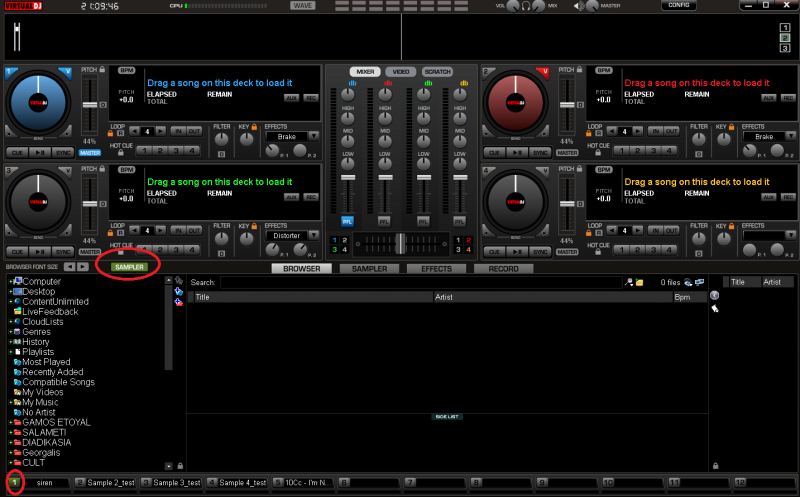Expand the Playlists folder
Screen dimensions: 800x497
point(11,352)
